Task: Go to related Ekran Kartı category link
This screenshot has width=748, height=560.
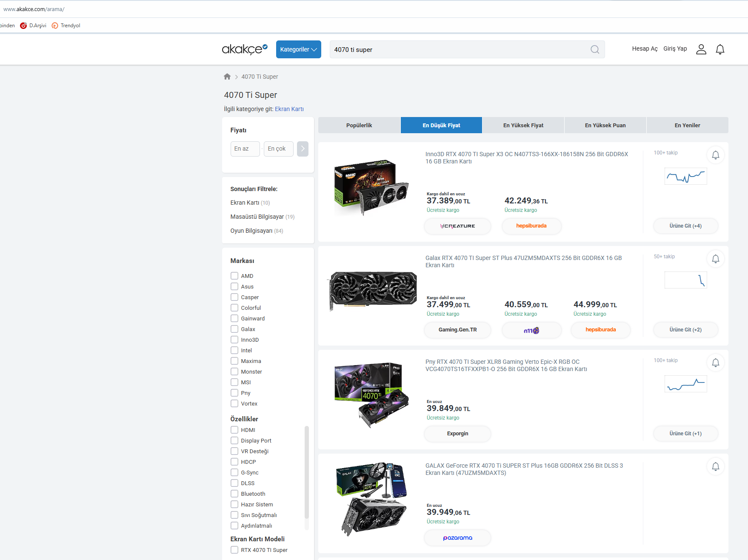Action: [x=289, y=109]
